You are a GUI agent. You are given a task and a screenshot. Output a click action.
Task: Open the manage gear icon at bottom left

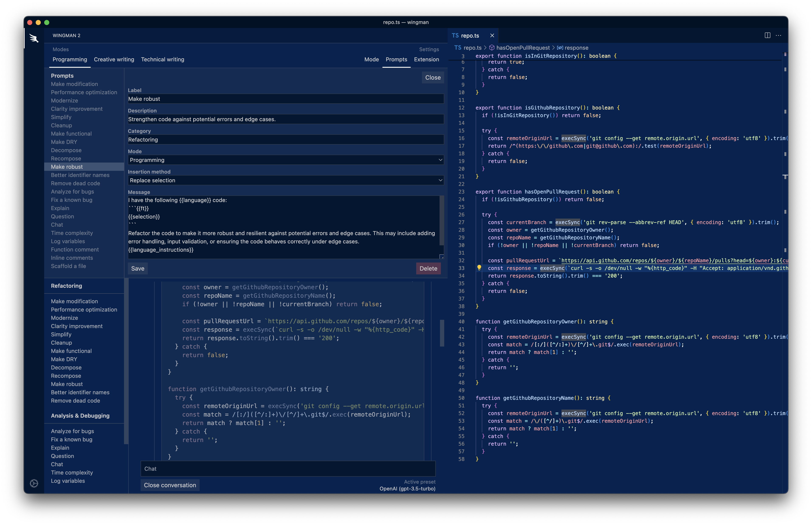pos(34,483)
